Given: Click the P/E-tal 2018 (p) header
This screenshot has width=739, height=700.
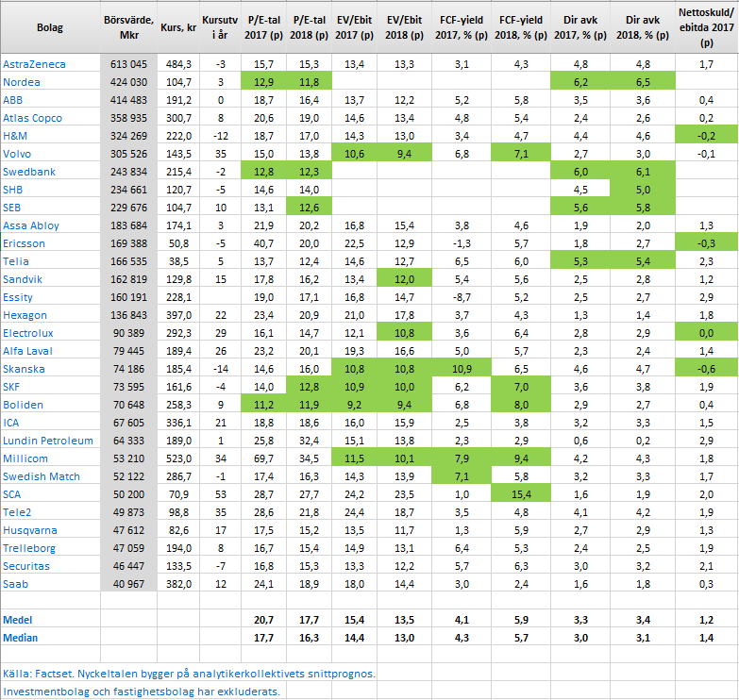Looking at the screenshot, I should [x=309, y=27].
